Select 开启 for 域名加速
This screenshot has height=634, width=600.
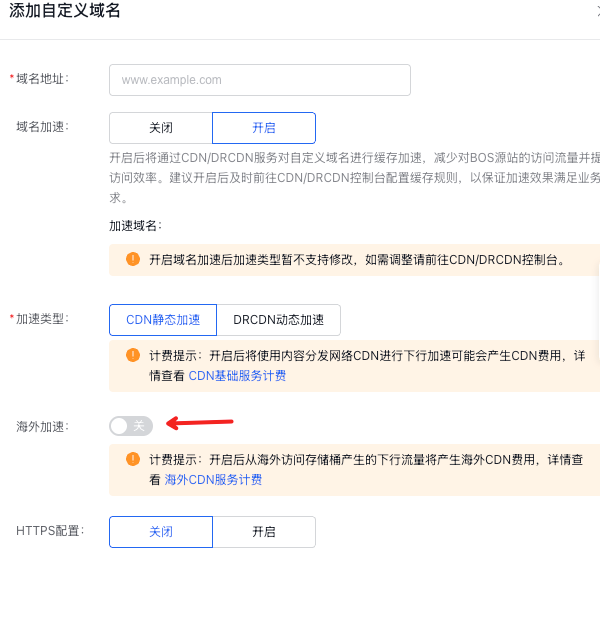point(264,128)
